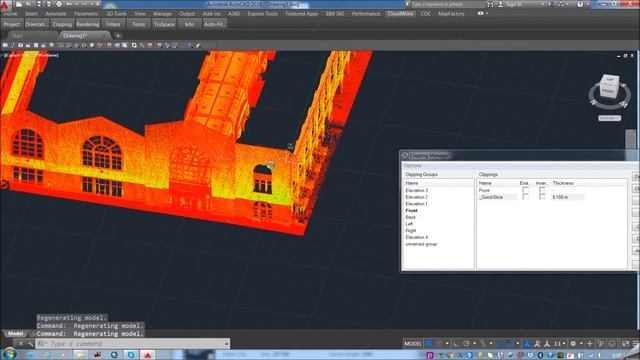Check Invert for the _QuickSlice clipping
This screenshot has width=640, height=360.
[542, 197]
